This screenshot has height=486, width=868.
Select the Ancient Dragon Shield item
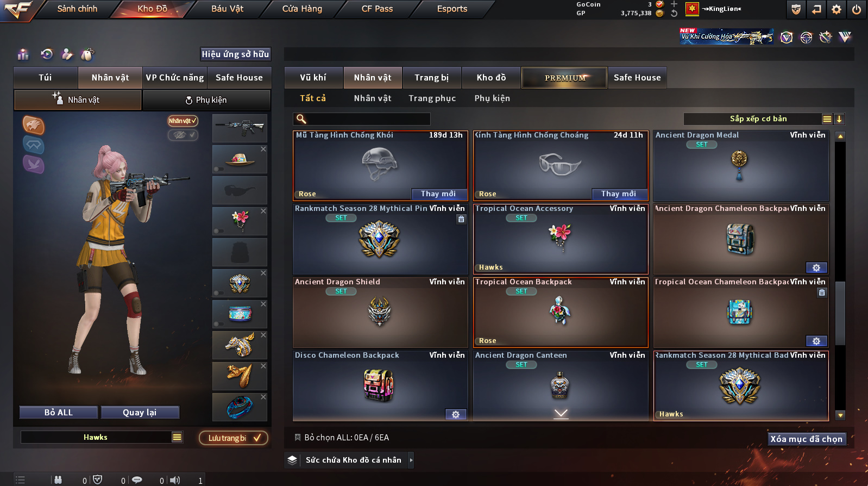point(380,313)
